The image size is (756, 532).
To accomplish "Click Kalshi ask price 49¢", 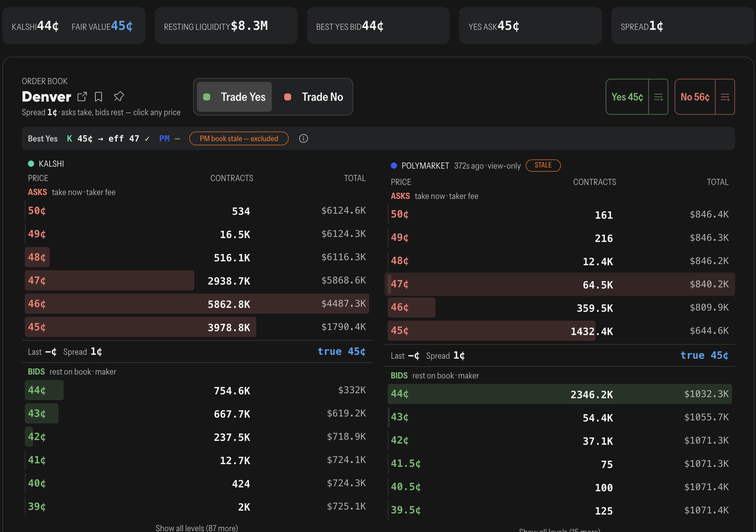I will (x=37, y=234).
